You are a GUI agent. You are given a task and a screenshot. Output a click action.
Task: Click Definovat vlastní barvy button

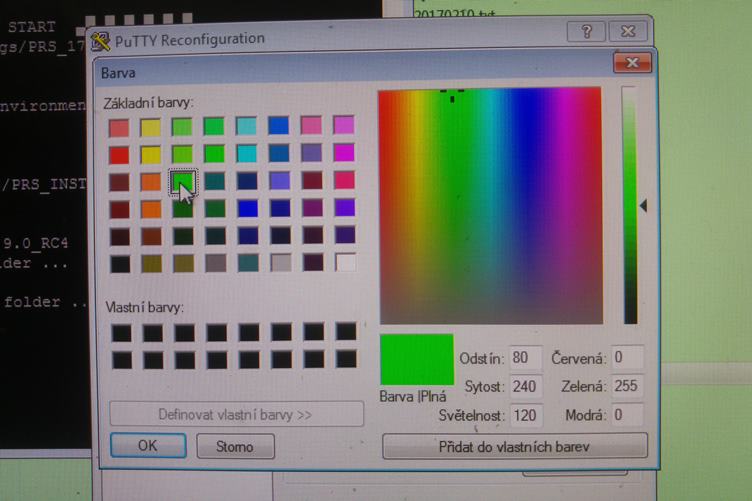point(236,414)
